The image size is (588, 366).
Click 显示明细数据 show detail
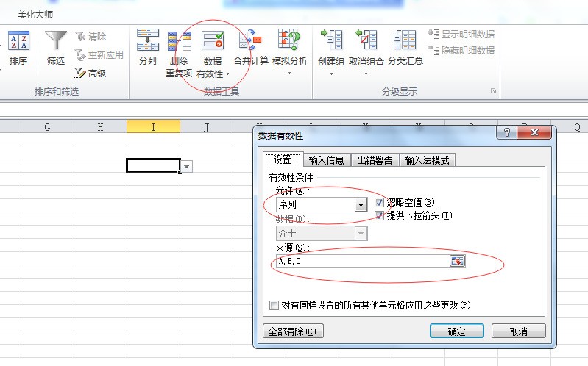[x=461, y=34]
